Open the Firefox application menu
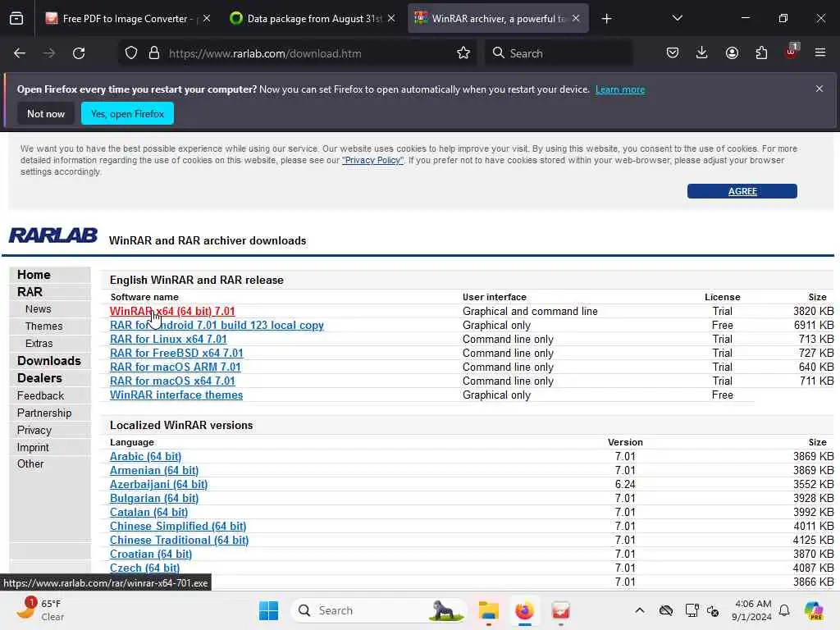This screenshot has height=630, width=840. [820, 53]
